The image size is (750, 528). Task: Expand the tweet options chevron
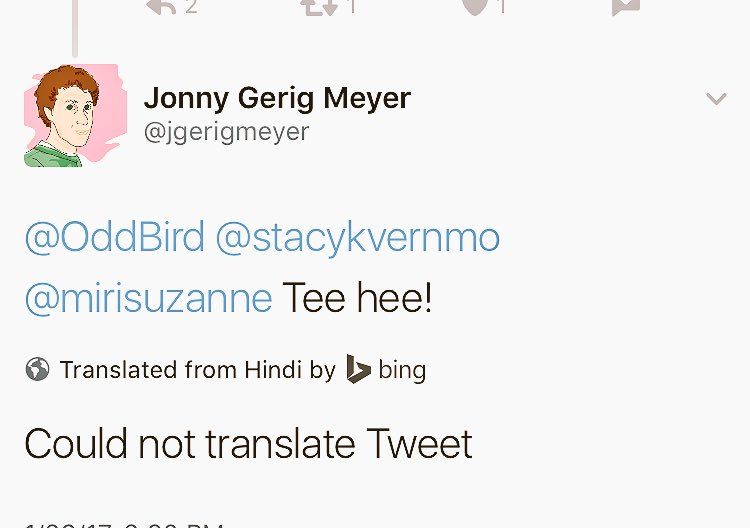(x=716, y=99)
